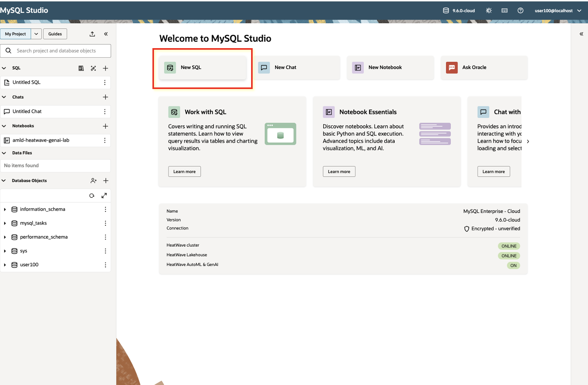588x385 pixels.
Task: Click the Notebook Essentials card illustration
Action: click(x=435, y=134)
